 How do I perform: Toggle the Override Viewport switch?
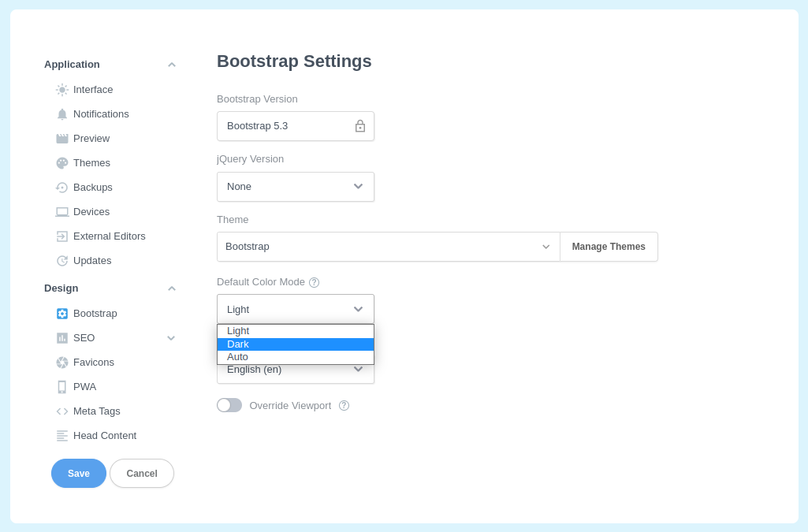point(229,405)
